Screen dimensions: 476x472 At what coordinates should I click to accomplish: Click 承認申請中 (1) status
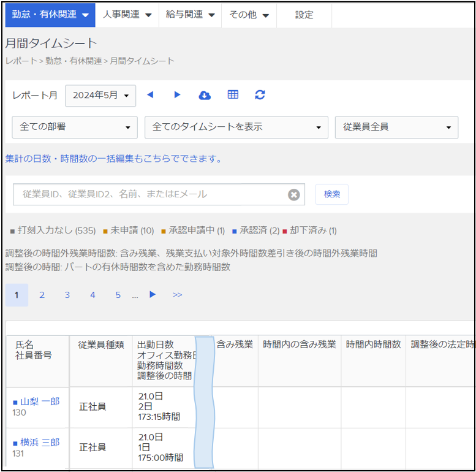pyautogui.click(x=193, y=230)
